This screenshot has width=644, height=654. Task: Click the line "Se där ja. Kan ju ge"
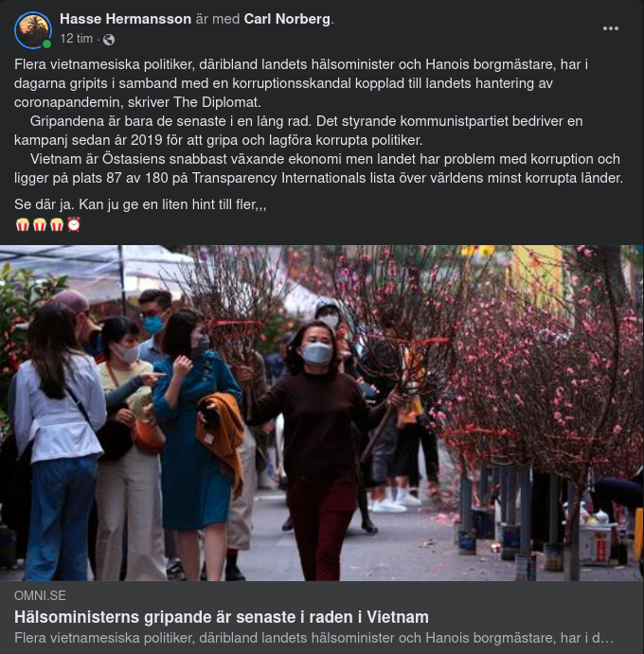tap(140, 204)
